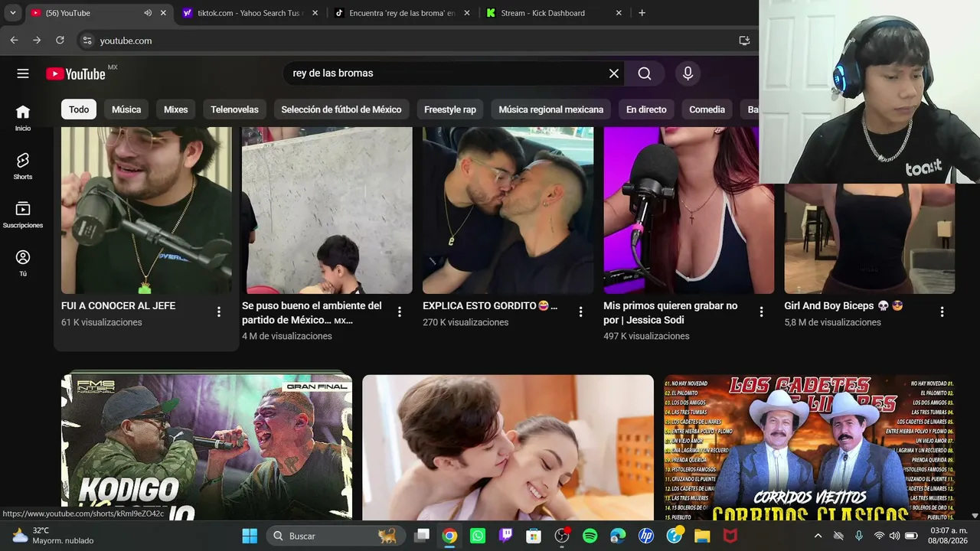Mute the YouTube tab audio
Screen dimensions: 980x551
pos(148,13)
